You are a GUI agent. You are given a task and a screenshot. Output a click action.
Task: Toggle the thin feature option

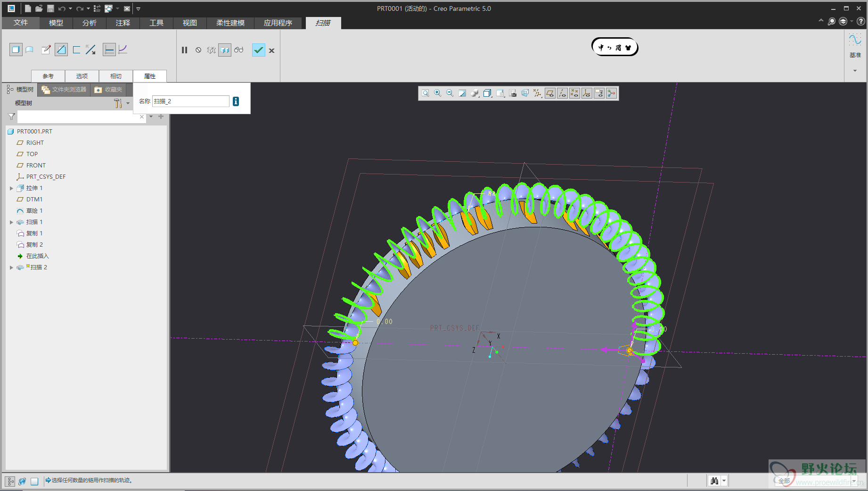pyautogui.click(x=76, y=50)
